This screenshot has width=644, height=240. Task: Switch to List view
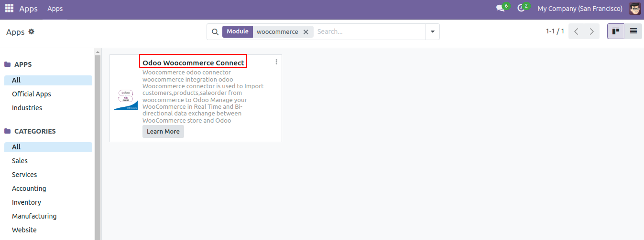click(x=633, y=31)
